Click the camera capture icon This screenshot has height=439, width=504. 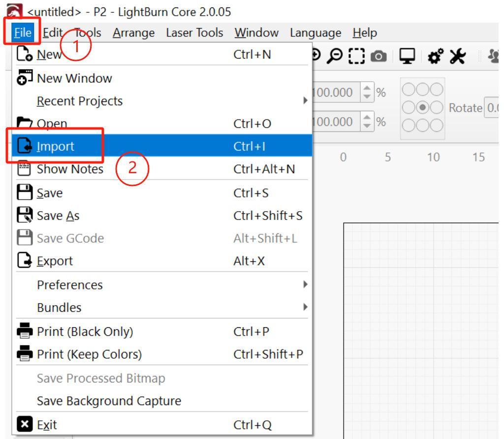pos(378,57)
